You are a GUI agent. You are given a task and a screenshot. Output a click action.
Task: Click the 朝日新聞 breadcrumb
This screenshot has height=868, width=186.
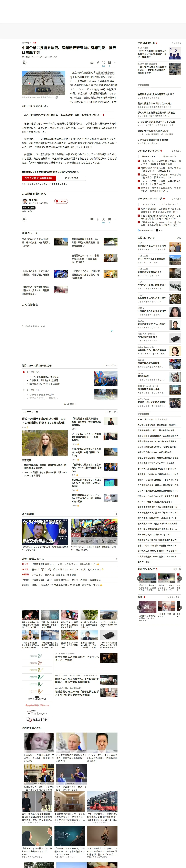25,43
